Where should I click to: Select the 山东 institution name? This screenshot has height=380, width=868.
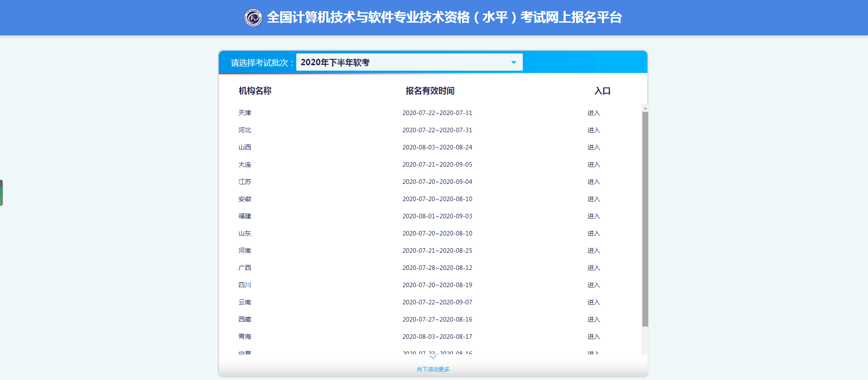(x=245, y=233)
